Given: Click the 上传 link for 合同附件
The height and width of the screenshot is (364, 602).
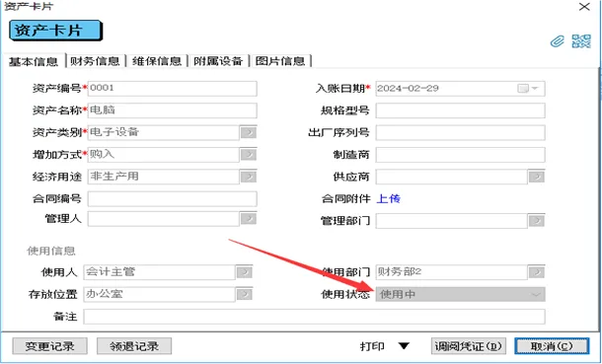Looking at the screenshot, I should (x=389, y=198).
